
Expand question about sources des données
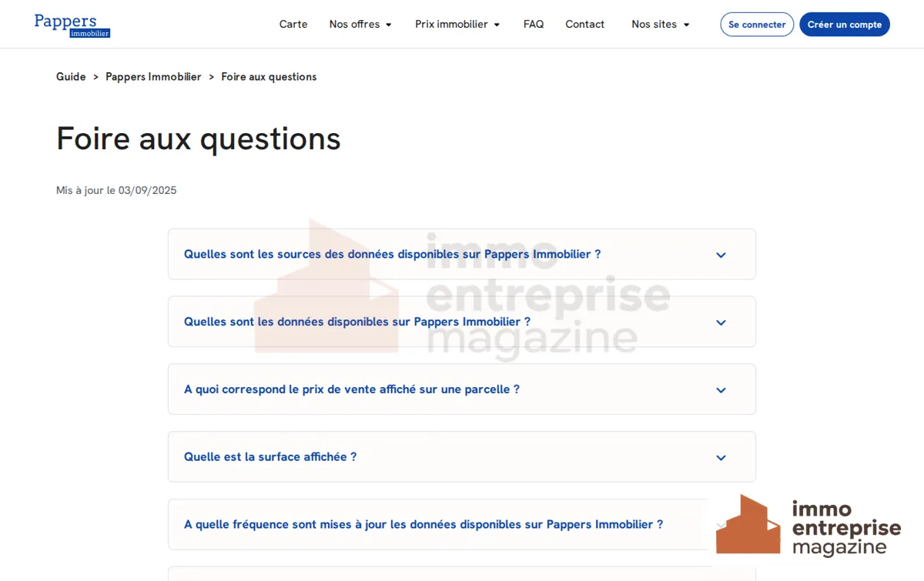point(462,254)
